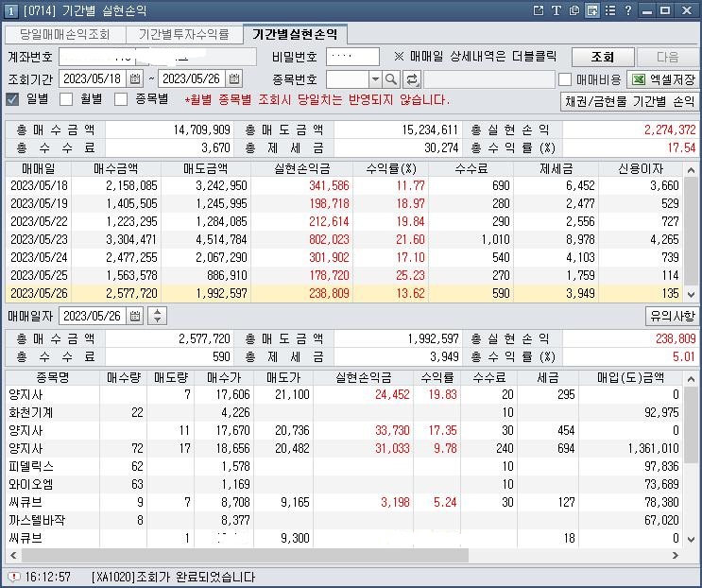This screenshot has width=702, height=588.
Task: Click the font size T icon
Action: tap(556, 10)
